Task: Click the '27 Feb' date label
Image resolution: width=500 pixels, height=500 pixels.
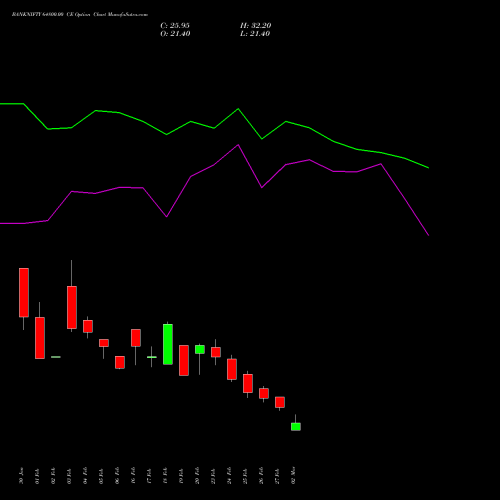Action: coord(278,476)
